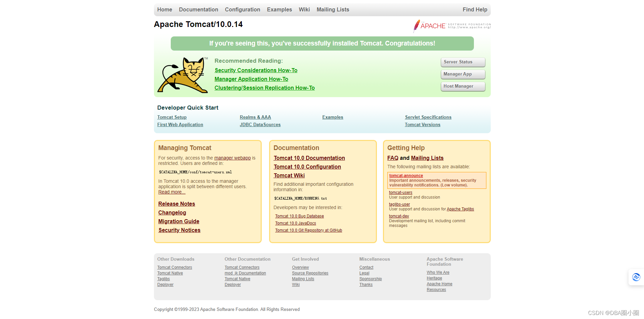
Task: Open Documentation in the top navigation
Action: [198, 10]
